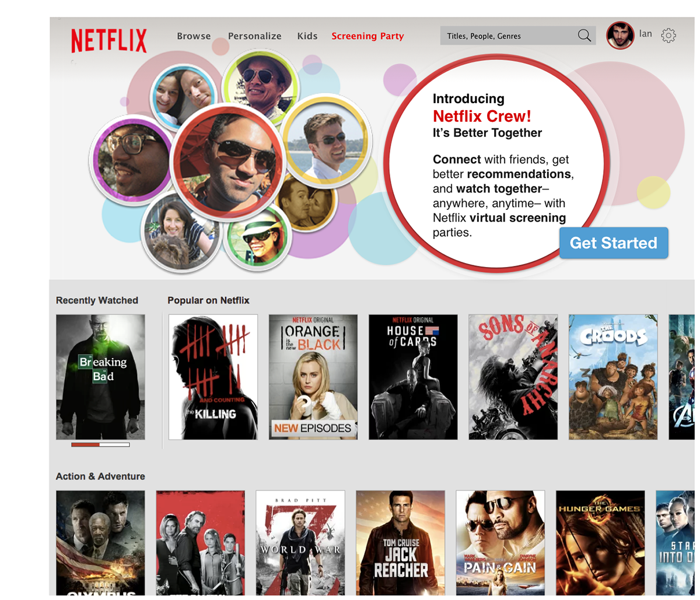
Task: Go to the Kids section
Action: pos(307,36)
